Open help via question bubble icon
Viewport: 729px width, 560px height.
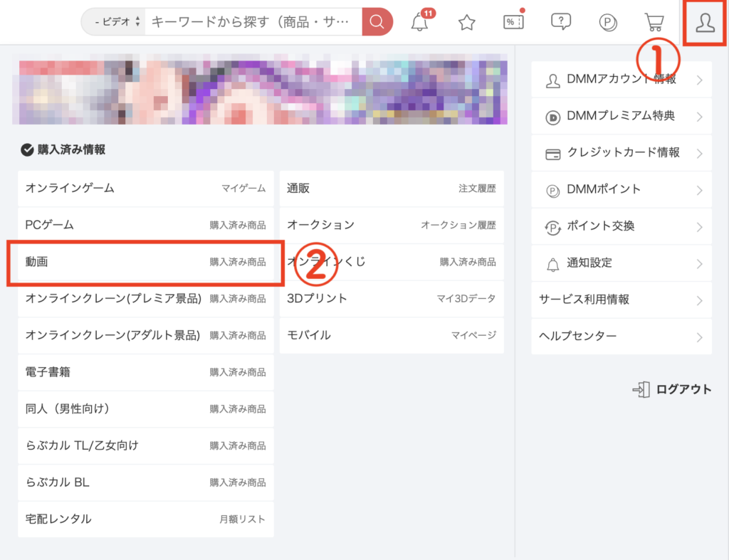561,22
